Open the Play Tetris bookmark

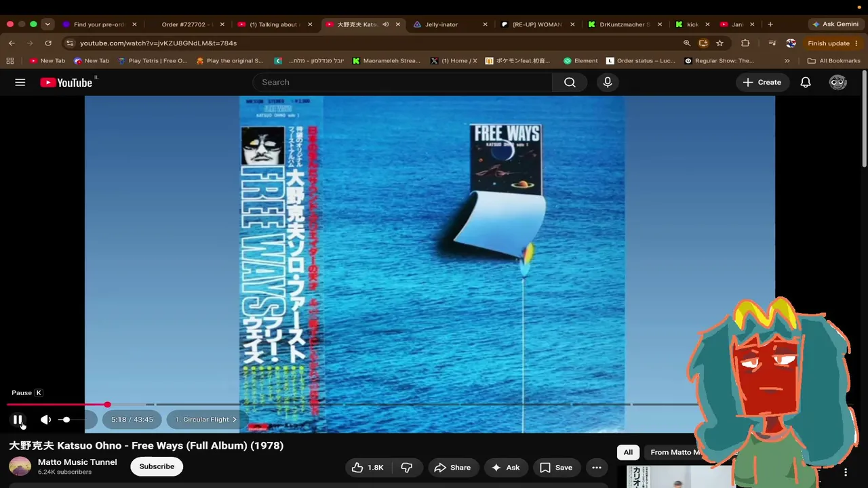[x=153, y=60]
